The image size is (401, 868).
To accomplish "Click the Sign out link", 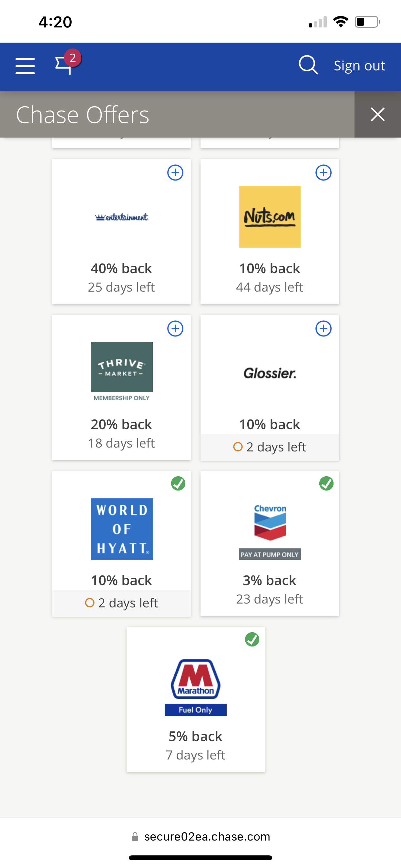I will click(x=359, y=66).
